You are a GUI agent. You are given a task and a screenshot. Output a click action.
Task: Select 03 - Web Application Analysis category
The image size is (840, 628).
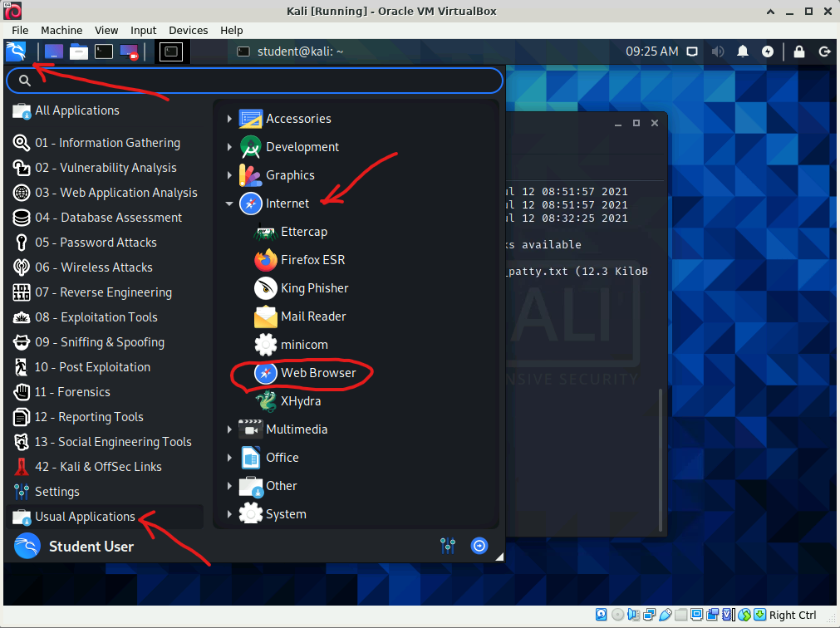(x=105, y=193)
